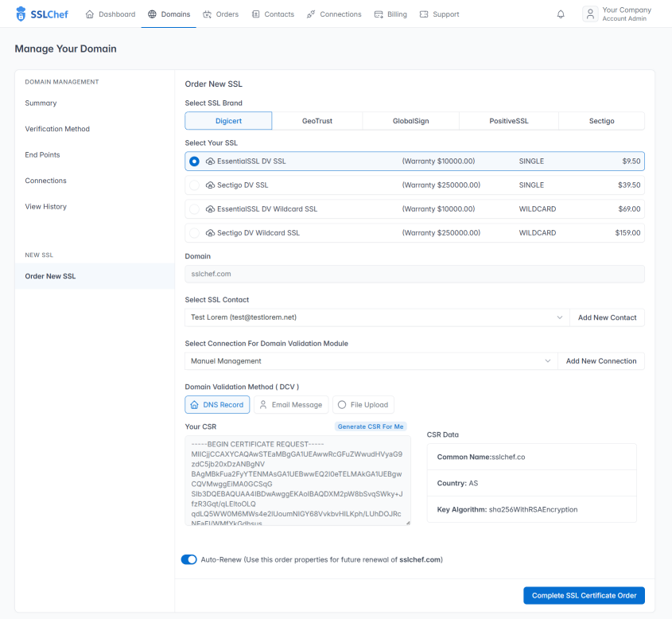
Task: Click the Domains globe icon
Action: tap(152, 14)
